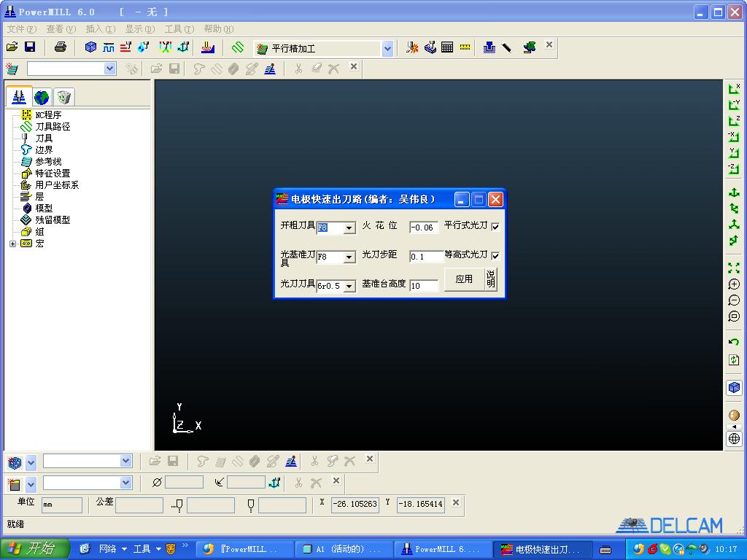The height and width of the screenshot is (560, 747).
Task: Select 刀具路径 in explorer tree
Action: pyautogui.click(x=53, y=127)
